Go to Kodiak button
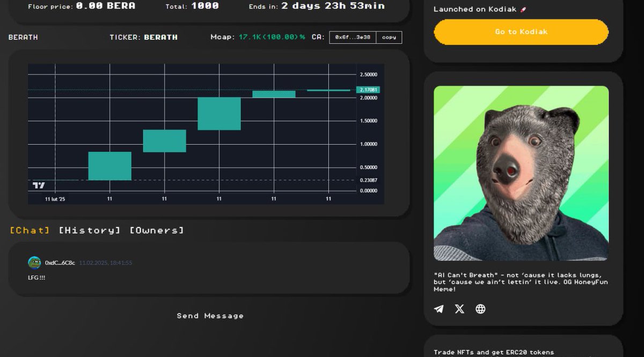 click(521, 32)
